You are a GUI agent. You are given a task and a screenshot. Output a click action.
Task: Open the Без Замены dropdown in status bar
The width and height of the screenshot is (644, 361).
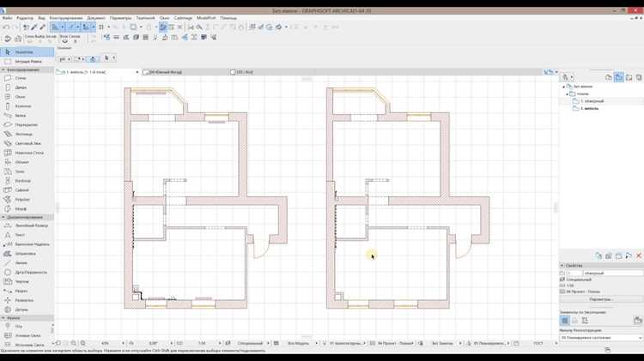coord(460,343)
